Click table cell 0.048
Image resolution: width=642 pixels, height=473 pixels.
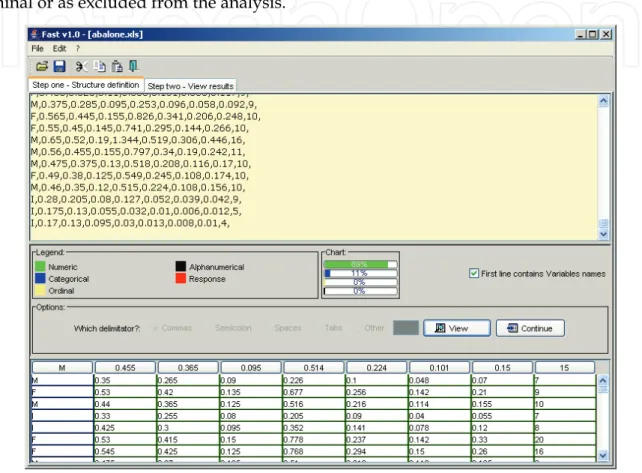click(439, 380)
